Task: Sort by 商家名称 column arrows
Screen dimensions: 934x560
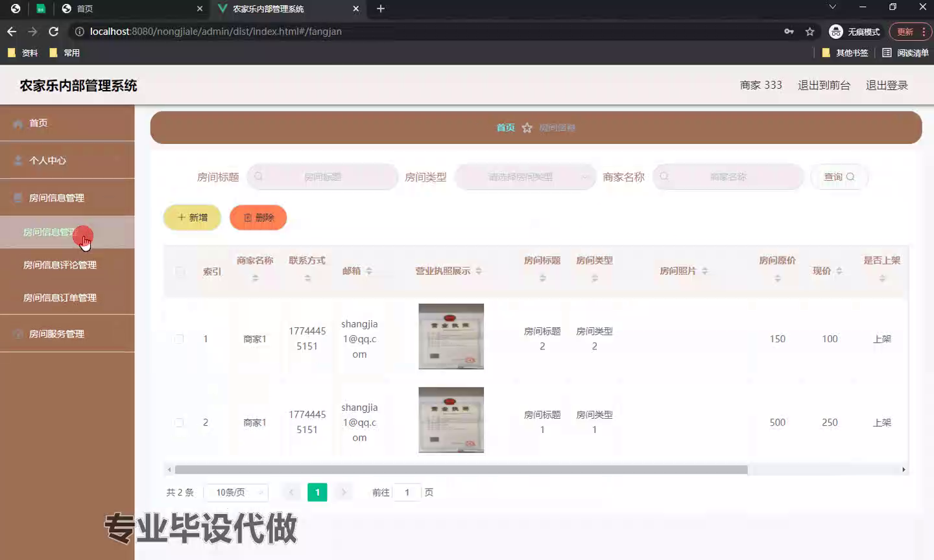Action: [x=255, y=278]
